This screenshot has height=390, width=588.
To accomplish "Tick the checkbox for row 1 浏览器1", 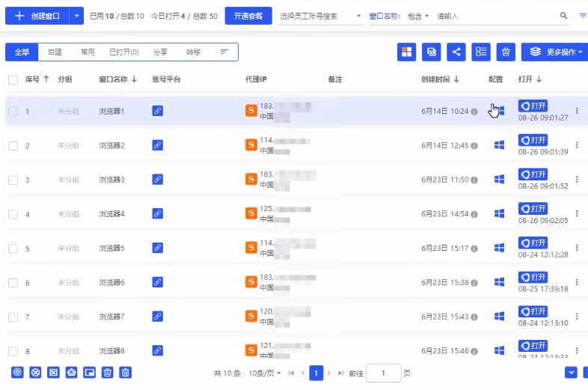I will pyautogui.click(x=13, y=112).
